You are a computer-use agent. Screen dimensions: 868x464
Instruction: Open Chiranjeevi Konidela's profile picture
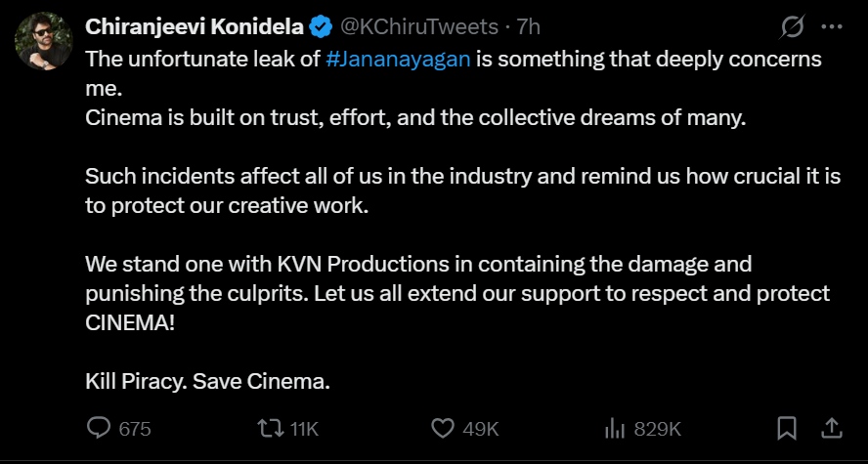41,42
